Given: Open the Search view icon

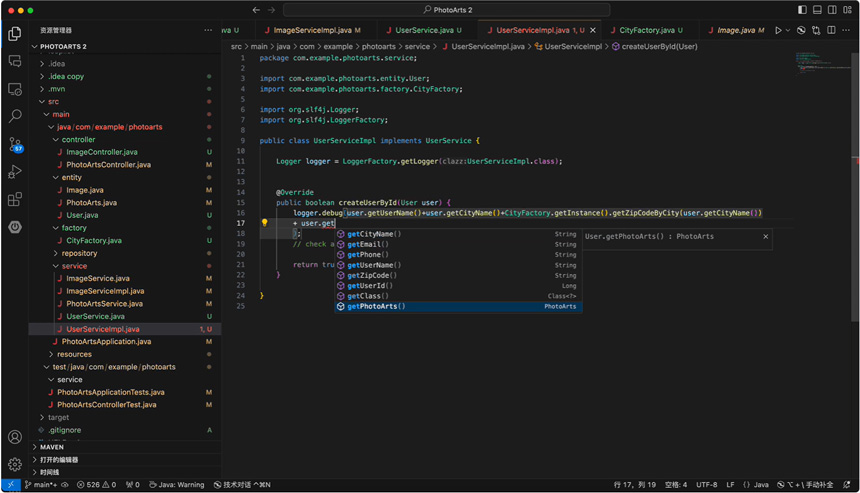Looking at the screenshot, I should 15,116.
